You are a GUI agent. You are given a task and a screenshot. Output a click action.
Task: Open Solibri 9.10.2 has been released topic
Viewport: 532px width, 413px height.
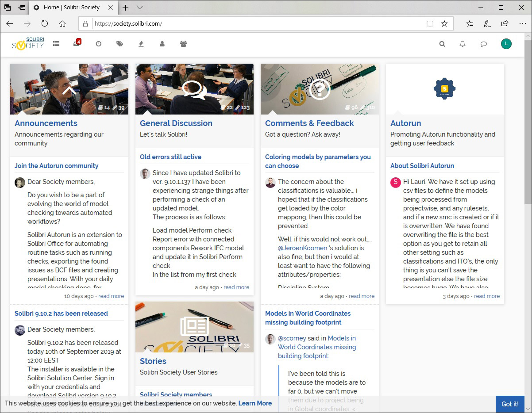61,314
